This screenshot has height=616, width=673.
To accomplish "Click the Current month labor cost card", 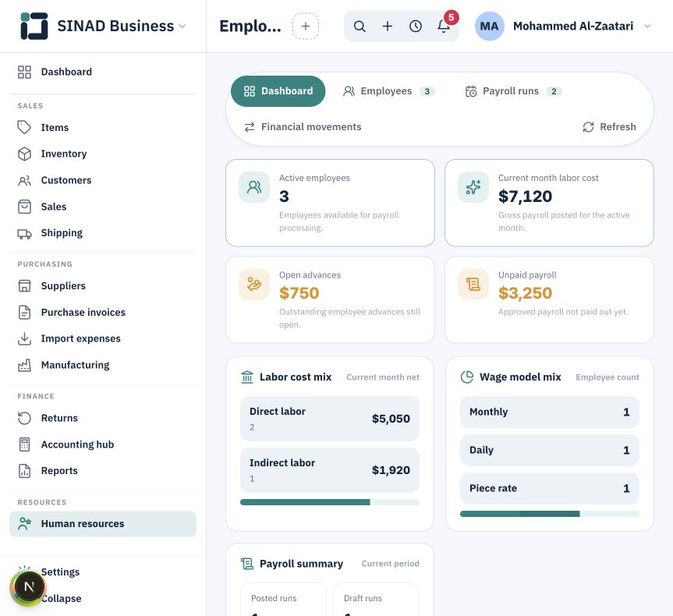I will (x=549, y=203).
